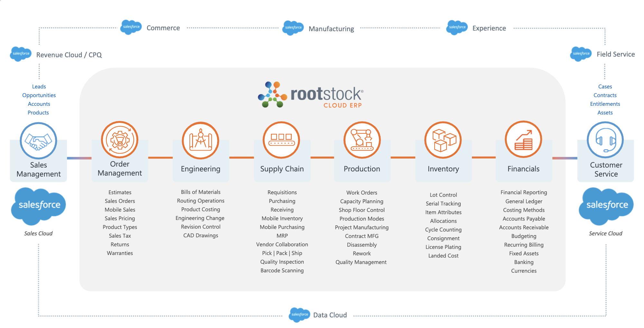Click the Cases link
This screenshot has height=328, width=644.
tap(605, 87)
